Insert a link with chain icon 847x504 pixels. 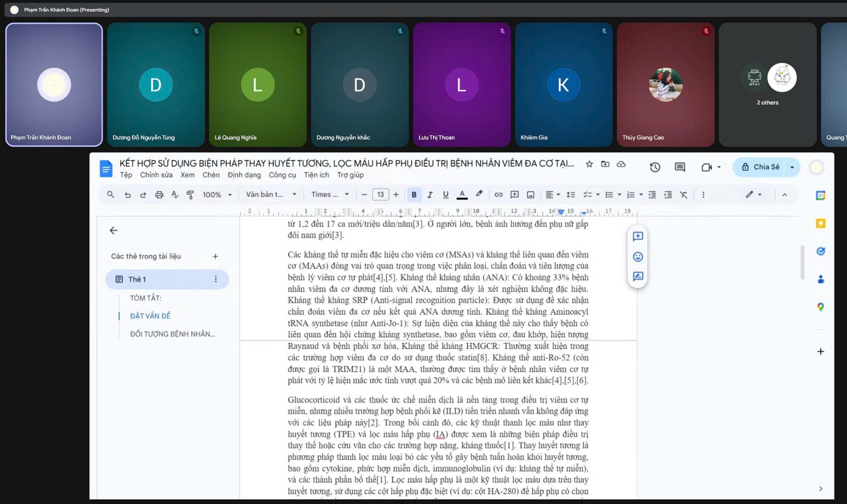tap(498, 195)
